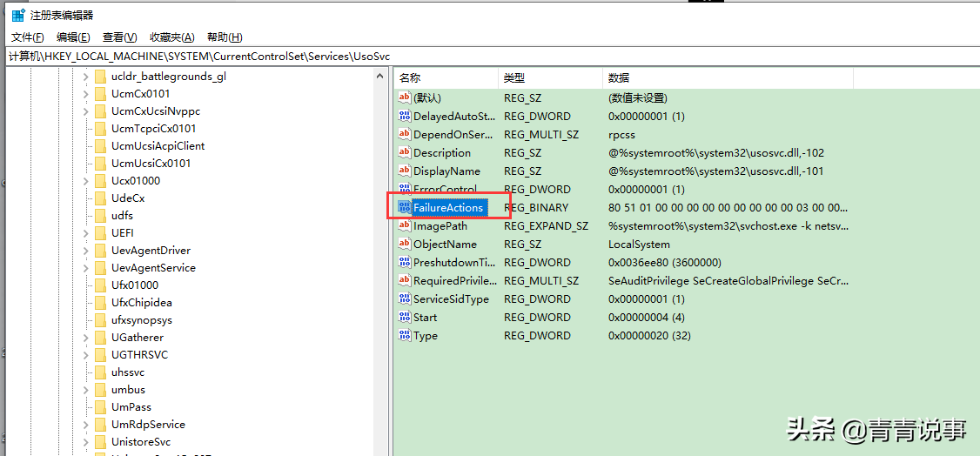Open the 查看(V) view menu
The image size is (980, 456).
point(120,37)
